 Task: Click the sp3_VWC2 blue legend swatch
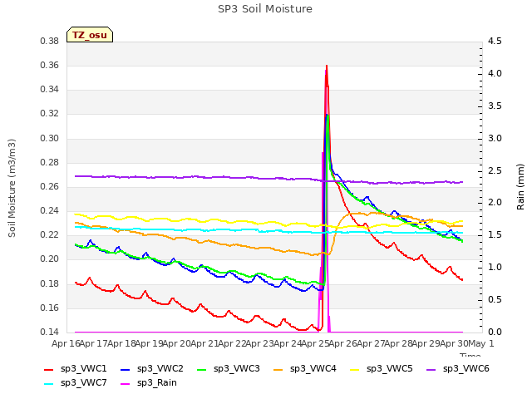pos(126,370)
